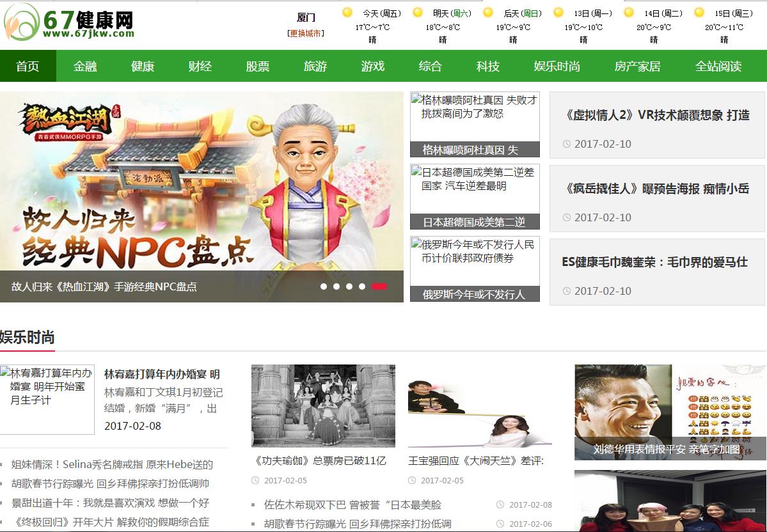Viewport: 767px width, 532px height.
Task: Click the 14日 (周二) sunny weather icon
Action: [x=629, y=13]
